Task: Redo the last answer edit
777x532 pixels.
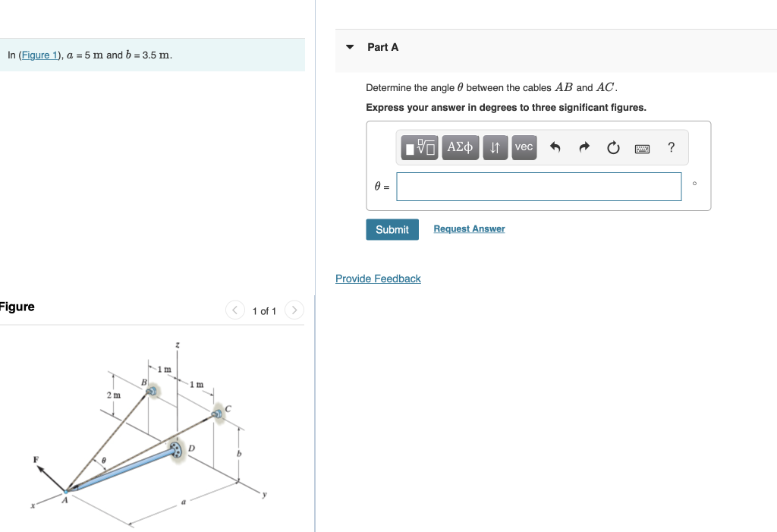Action: click(583, 147)
